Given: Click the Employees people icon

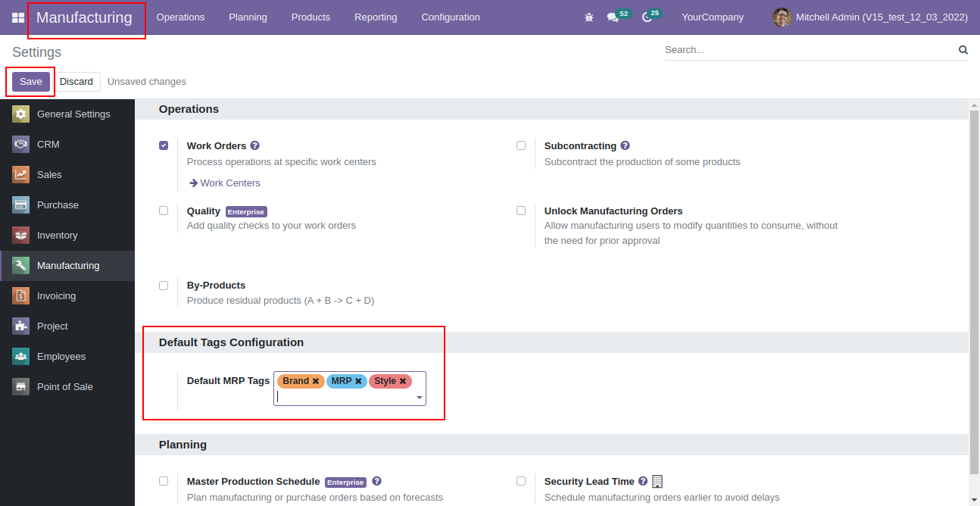Looking at the screenshot, I should click(x=20, y=357).
